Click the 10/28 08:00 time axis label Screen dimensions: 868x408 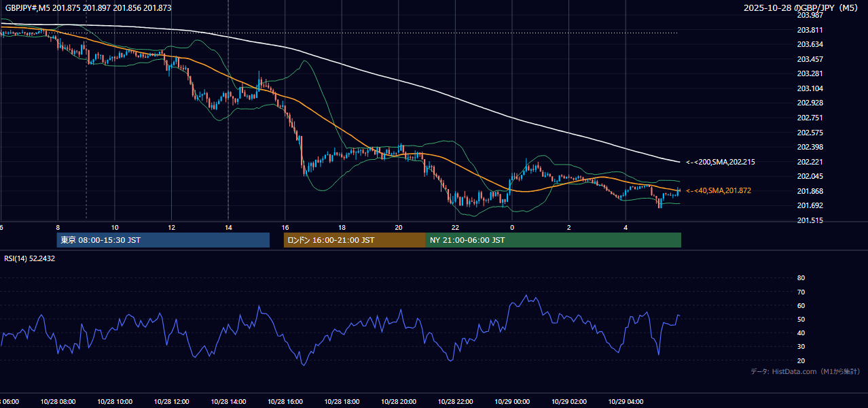pos(58,401)
